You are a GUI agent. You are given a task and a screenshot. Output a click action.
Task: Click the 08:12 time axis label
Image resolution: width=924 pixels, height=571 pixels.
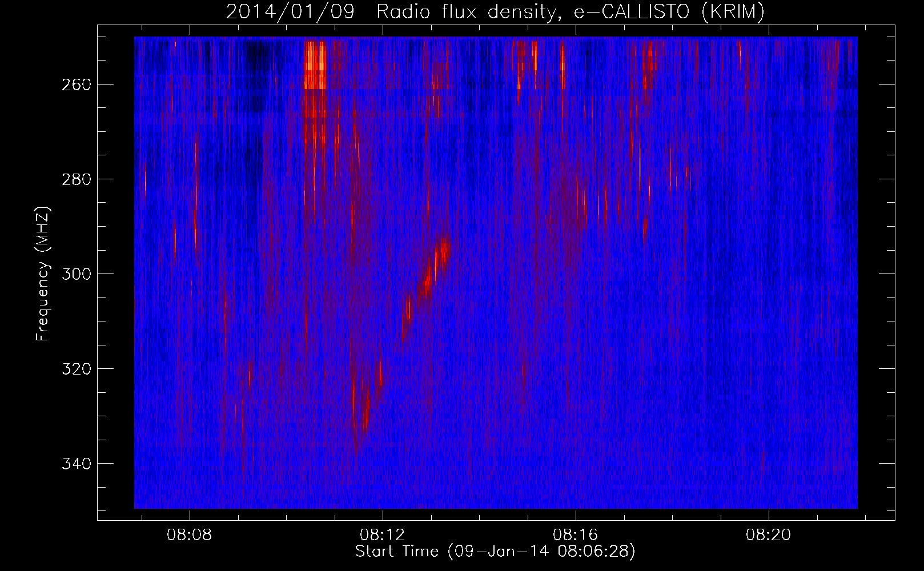[382, 534]
